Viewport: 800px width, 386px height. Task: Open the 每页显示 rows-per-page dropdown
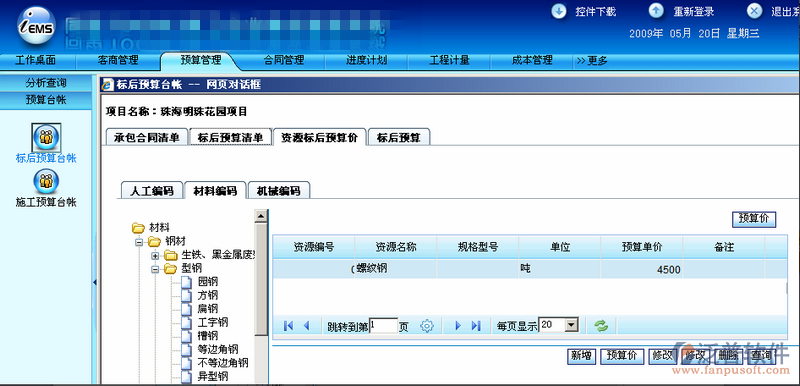point(572,325)
